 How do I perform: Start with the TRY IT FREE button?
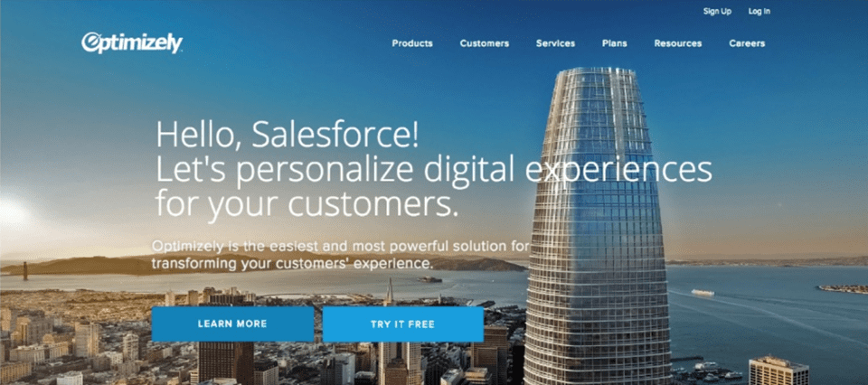(x=403, y=324)
